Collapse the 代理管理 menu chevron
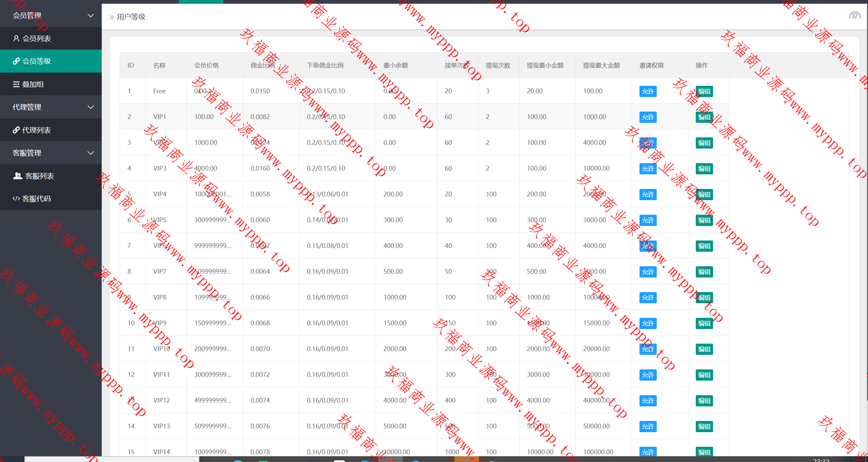The image size is (868, 462). pos(91,107)
